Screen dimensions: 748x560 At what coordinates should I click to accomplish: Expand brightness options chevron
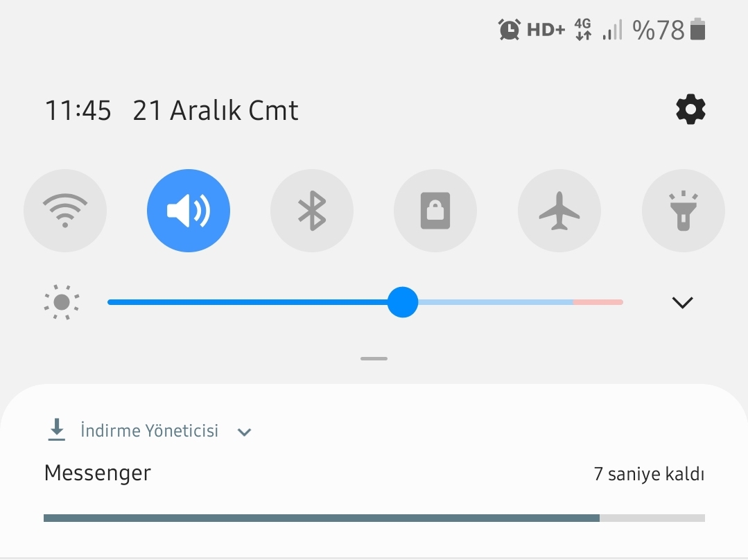pyautogui.click(x=682, y=302)
